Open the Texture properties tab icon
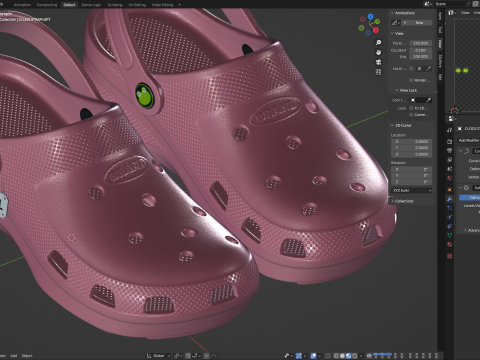Viewport: 480px width, 360px height. 449,256
